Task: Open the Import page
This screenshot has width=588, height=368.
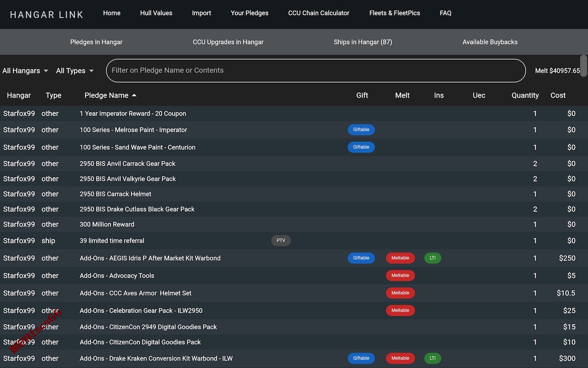Action: coord(202,13)
